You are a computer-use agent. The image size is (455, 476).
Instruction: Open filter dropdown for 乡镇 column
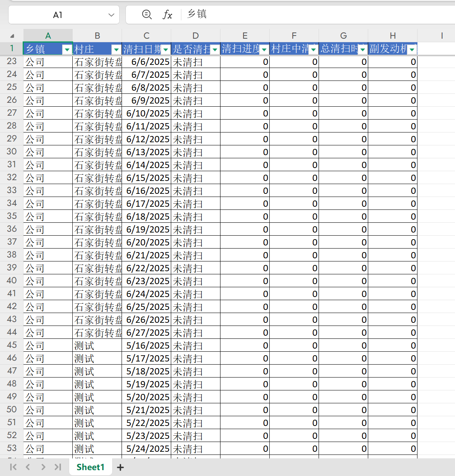pos(67,49)
